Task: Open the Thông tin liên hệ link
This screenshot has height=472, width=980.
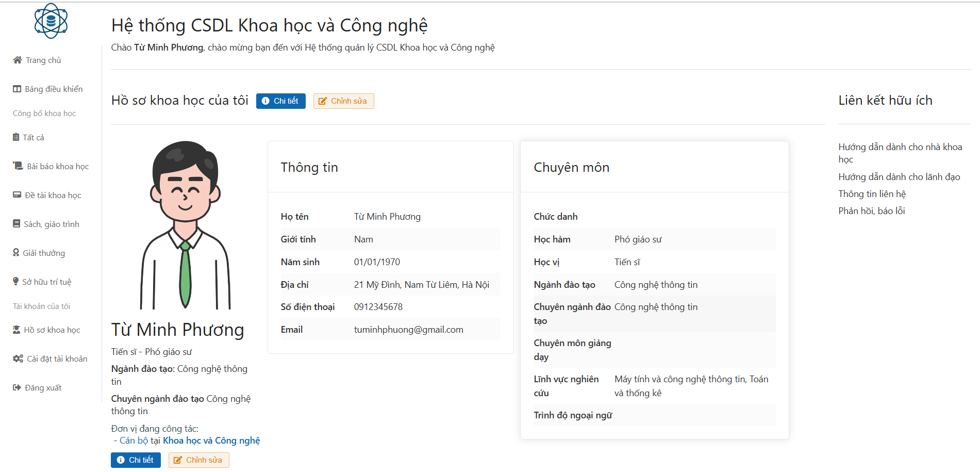Action: pos(873,193)
